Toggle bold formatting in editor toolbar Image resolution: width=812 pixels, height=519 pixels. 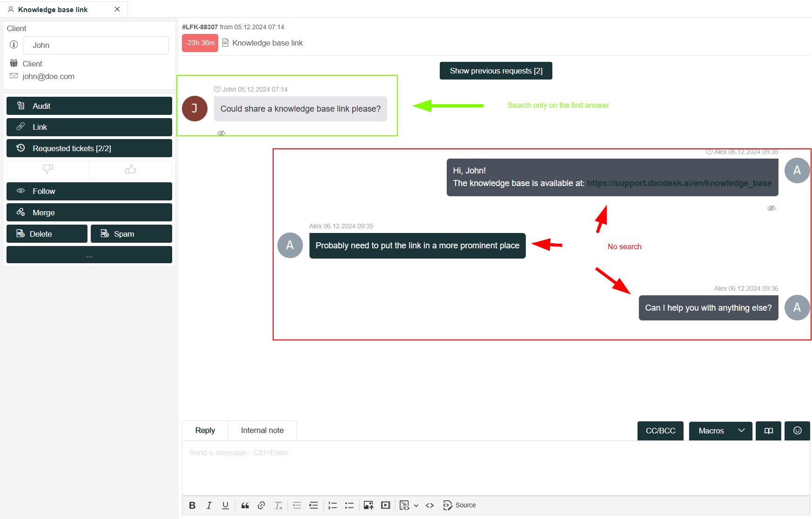(x=192, y=505)
